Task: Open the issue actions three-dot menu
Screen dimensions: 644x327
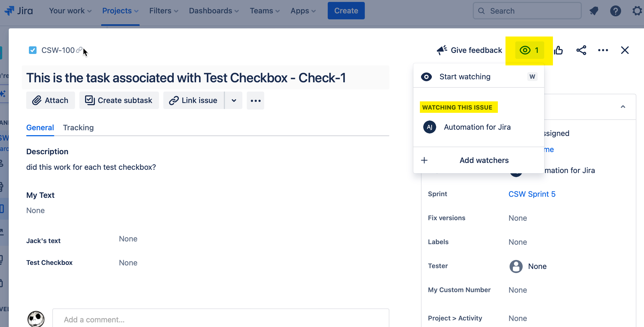Action: [603, 50]
